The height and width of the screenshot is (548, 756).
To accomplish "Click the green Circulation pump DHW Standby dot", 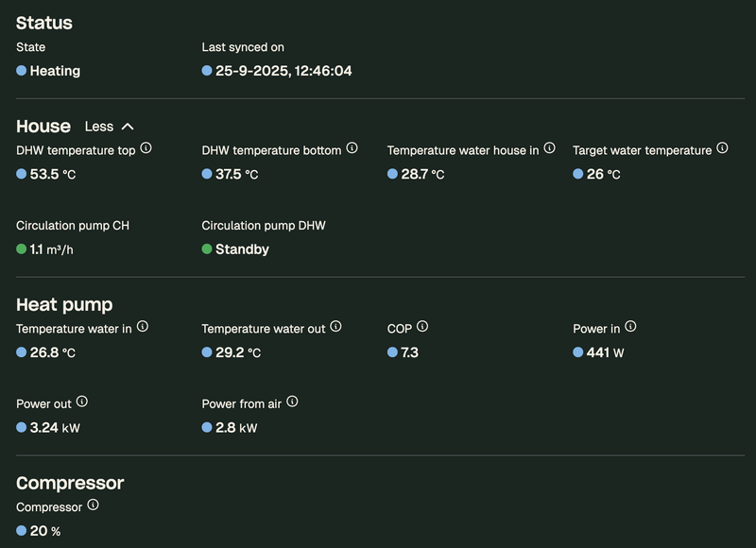I will point(207,249).
